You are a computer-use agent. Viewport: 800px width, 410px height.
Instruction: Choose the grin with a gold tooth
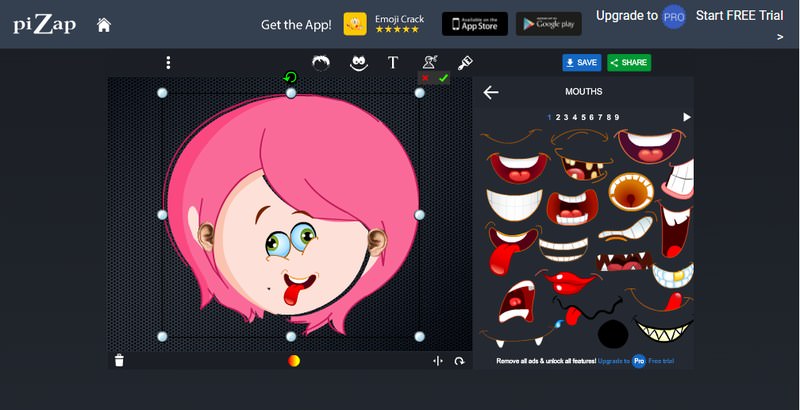(x=672, y=275)
